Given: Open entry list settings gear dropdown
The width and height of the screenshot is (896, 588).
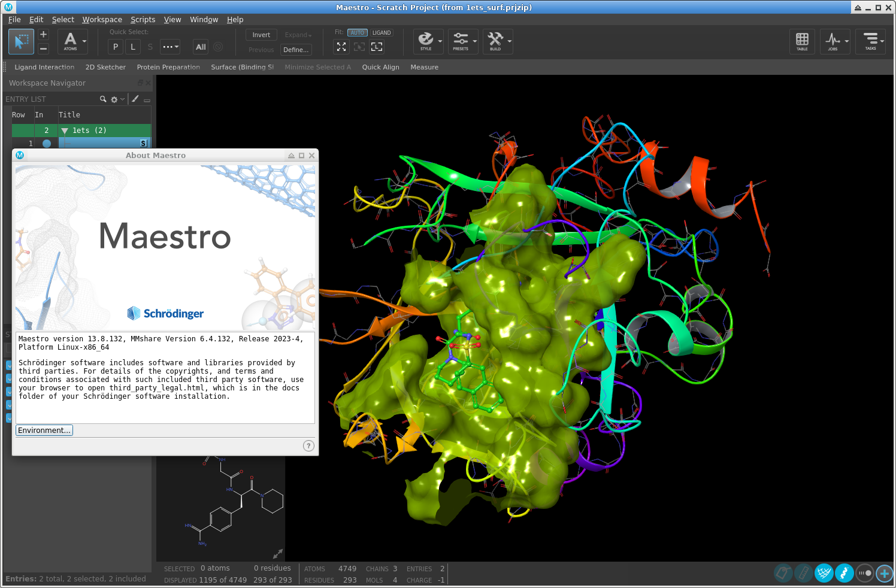Looking at the screenshot, I should point(117,99).
